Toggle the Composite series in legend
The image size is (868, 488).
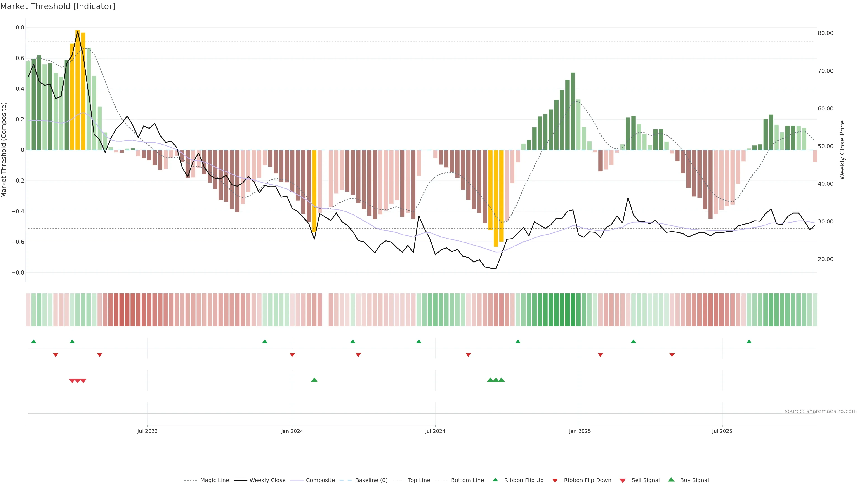coord(320,480)
